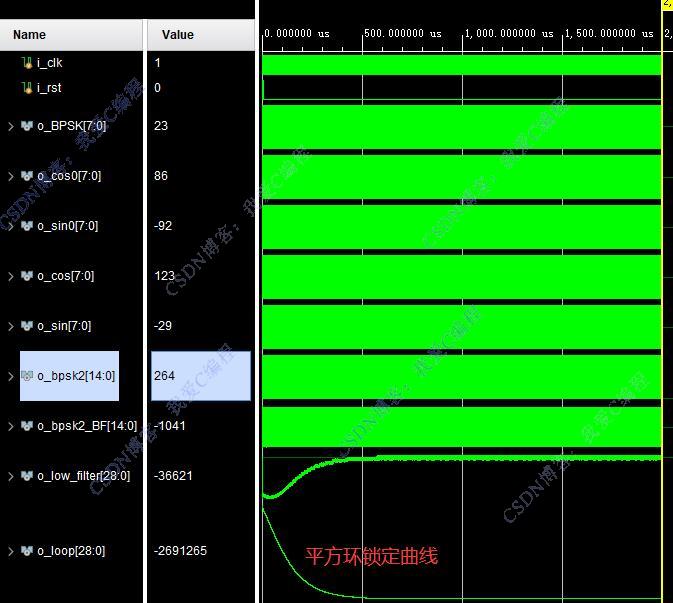Screen dimensions: 673x603
Task: Expand the o_loop[28:0] bus
Action: (11, 551)
